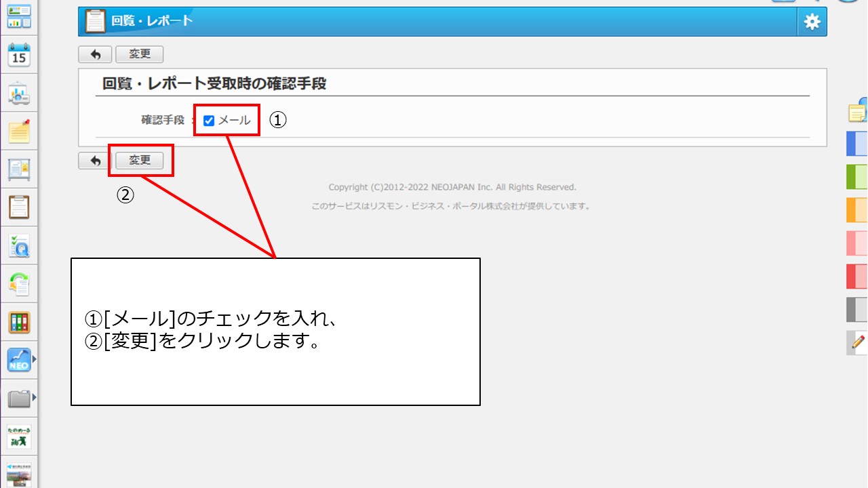
Task: Open the brown clipboard icon in sidebar
Action: (x=19, y=207)
